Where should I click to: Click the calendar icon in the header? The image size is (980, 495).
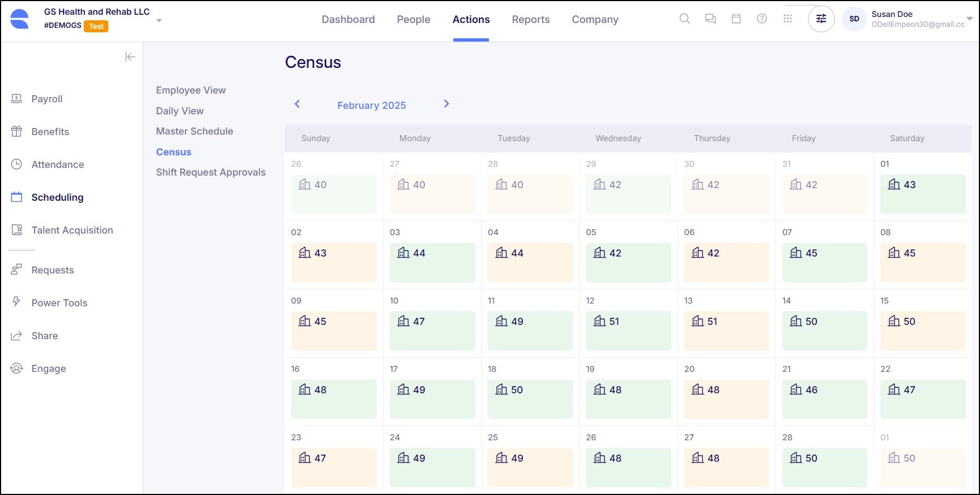[x=736, y=18]
